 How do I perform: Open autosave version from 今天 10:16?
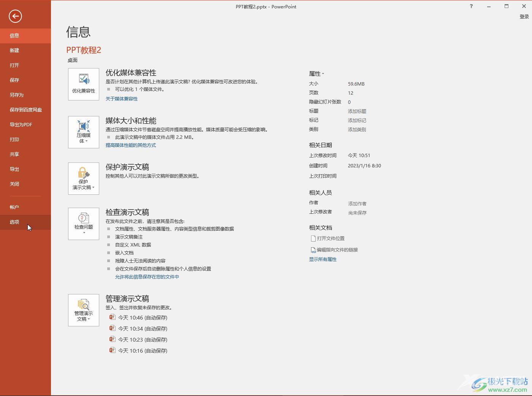click(x=138, y=351)
